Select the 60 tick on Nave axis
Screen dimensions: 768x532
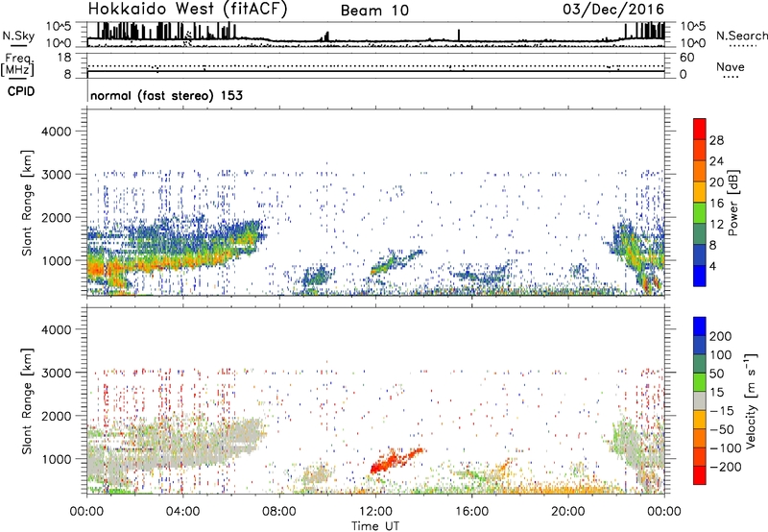click(686, 58)
